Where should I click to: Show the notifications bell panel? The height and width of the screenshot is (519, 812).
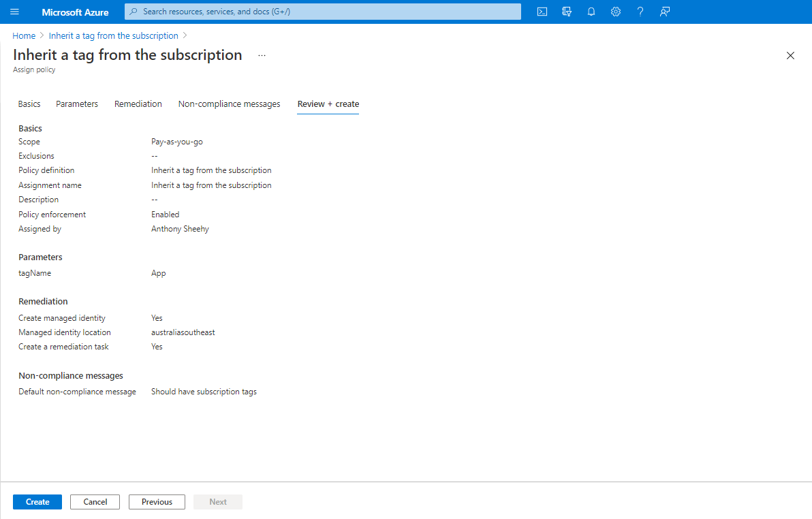[591, 12]
